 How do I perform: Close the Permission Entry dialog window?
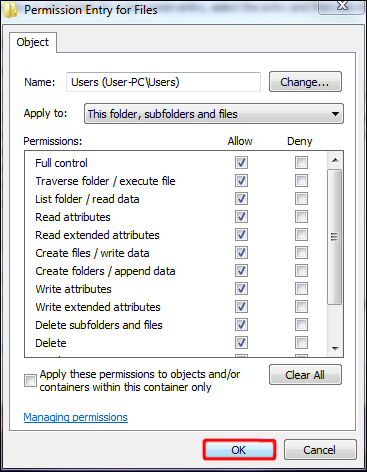[342, 6]
